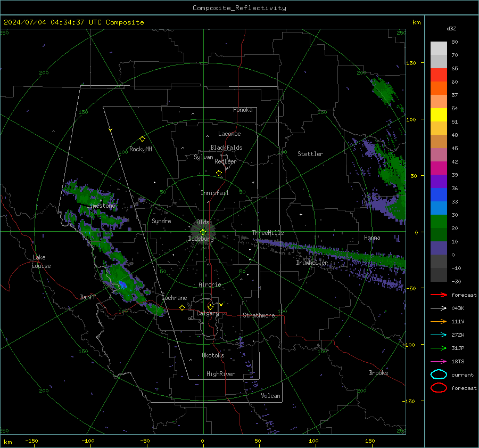479x448 pixels.
Task: Click the Vulcan town label
Action: point(270,396)
